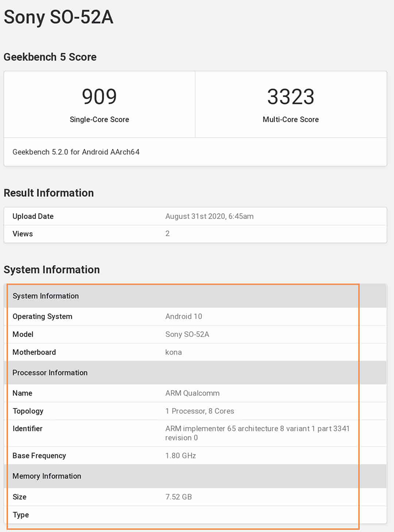Click the Motherboard value kona
394x532 pixels.
[x=173, y=352]
